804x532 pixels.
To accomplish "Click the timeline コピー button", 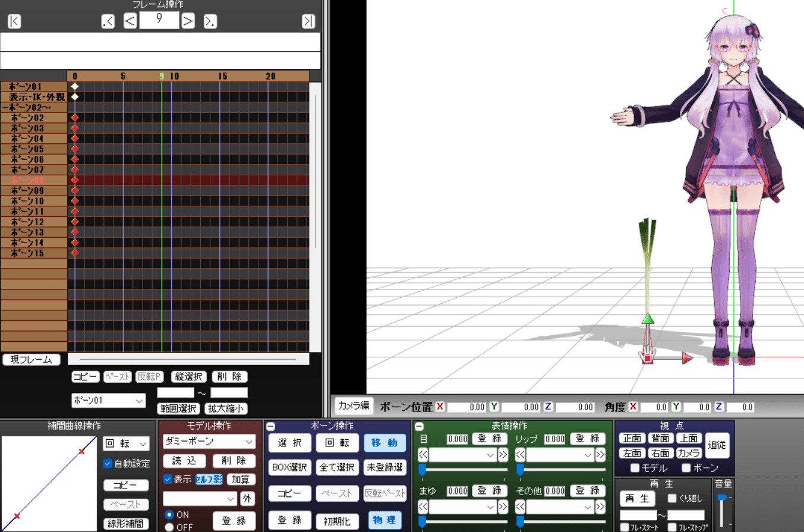I will [x=86, y=377].
